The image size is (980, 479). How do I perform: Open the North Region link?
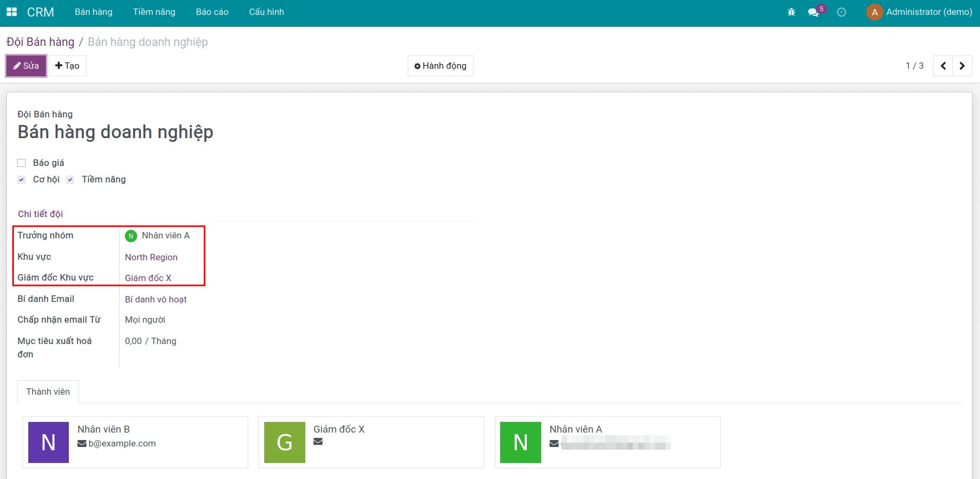tap(151, 257)
